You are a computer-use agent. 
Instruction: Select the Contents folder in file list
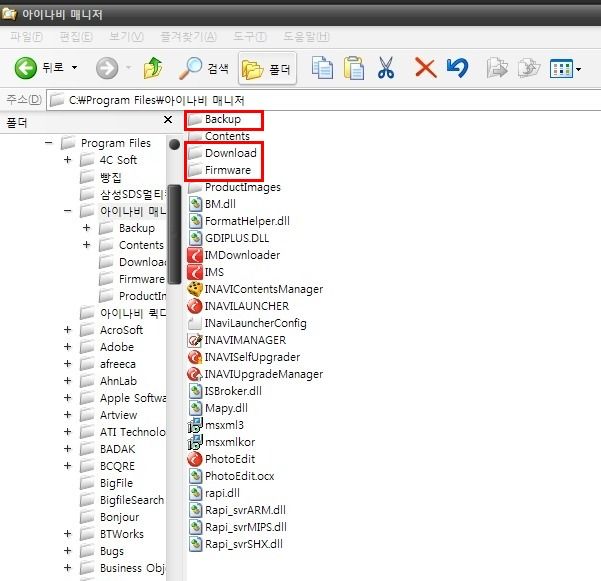[219, 136]
